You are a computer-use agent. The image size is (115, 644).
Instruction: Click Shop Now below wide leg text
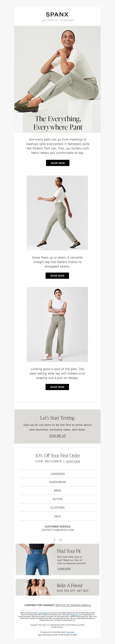click(x=57, y=387)
